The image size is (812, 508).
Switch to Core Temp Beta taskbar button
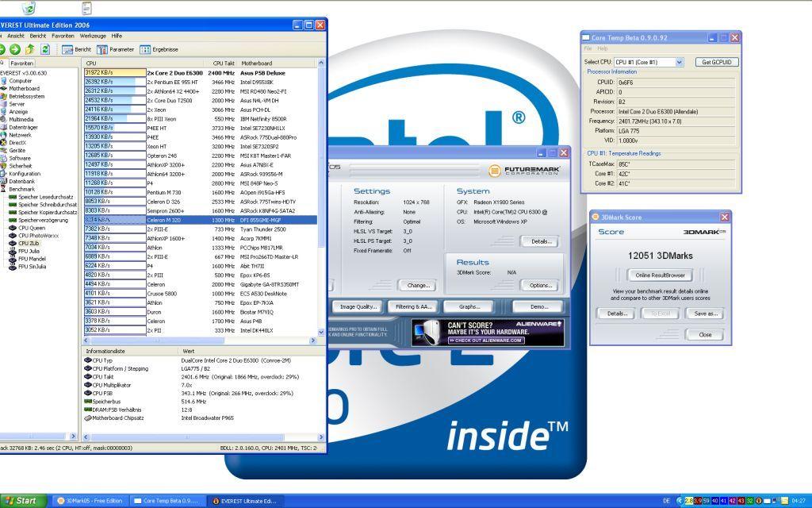(168, 501)
